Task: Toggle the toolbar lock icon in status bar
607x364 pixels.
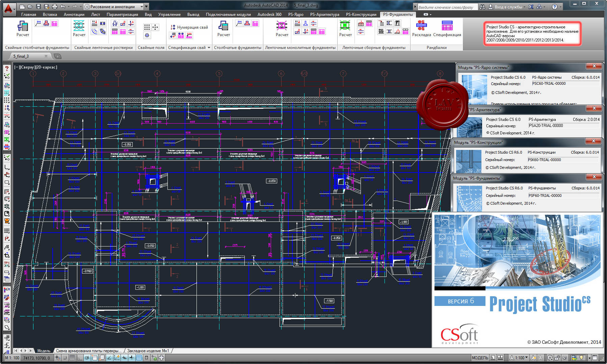Action: tap(557, 358)
